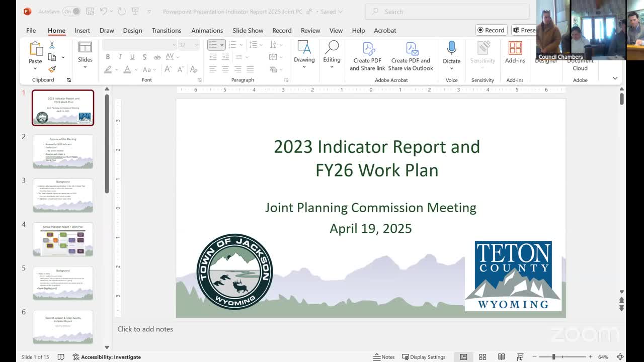Open the Add-ins icon

515,49
